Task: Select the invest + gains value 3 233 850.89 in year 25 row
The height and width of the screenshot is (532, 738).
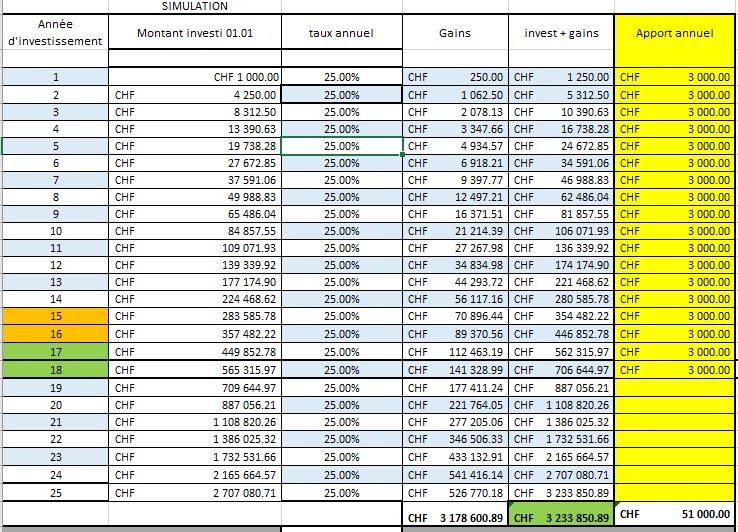Action: coord(561,493)
